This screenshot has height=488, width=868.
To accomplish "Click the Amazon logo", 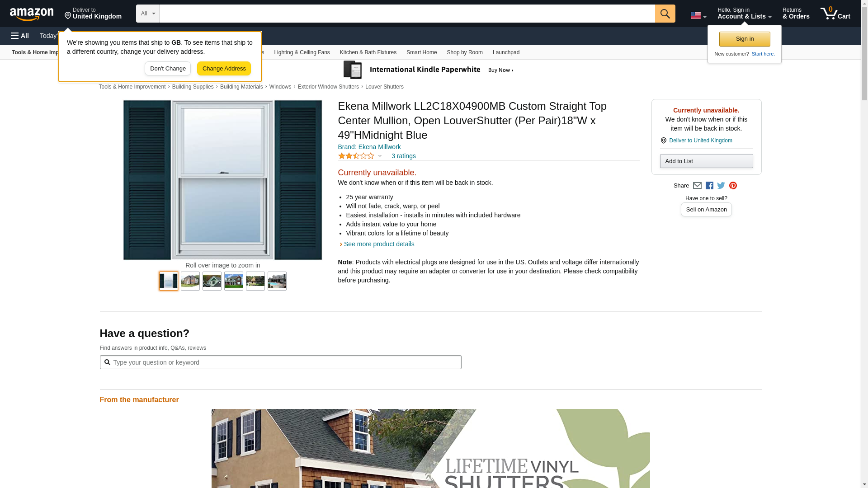I will [32, 14].
